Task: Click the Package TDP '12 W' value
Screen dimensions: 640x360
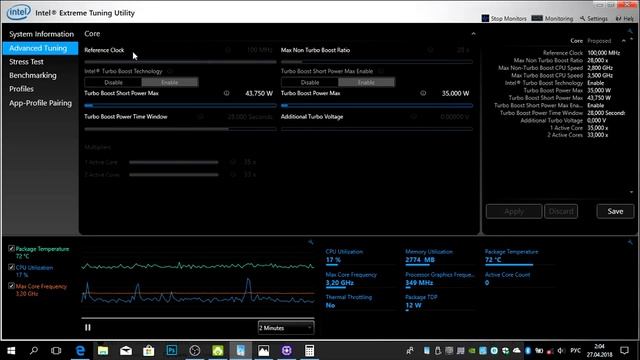Action: pyautogui.click(x=413, y=305)
